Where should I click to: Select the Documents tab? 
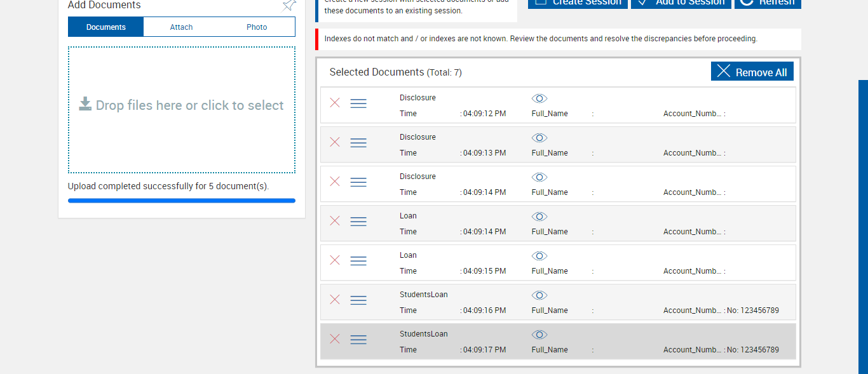point(106,27)
